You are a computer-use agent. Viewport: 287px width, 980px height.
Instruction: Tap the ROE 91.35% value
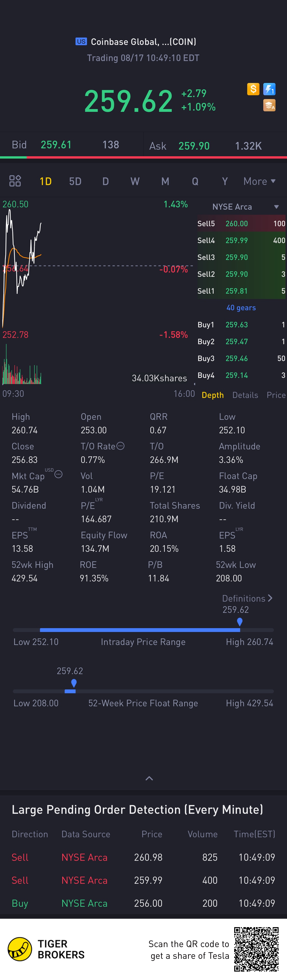coord(94,578)
